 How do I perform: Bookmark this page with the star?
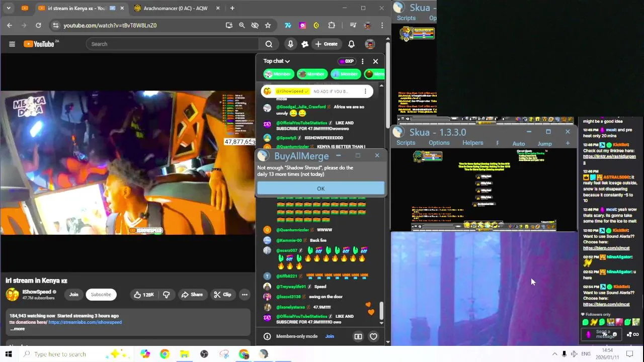coord(268,25)
